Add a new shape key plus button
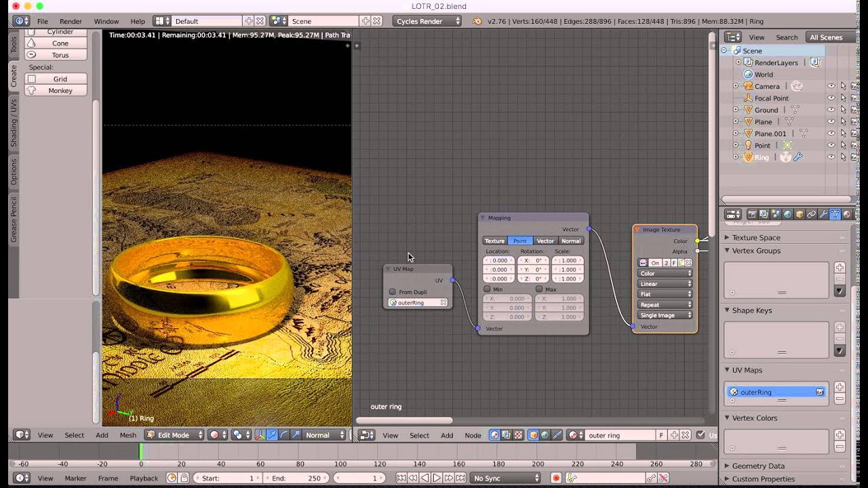The width and height of the screenshot is (868, 488). pyautogui.click(x=840, y=327)
